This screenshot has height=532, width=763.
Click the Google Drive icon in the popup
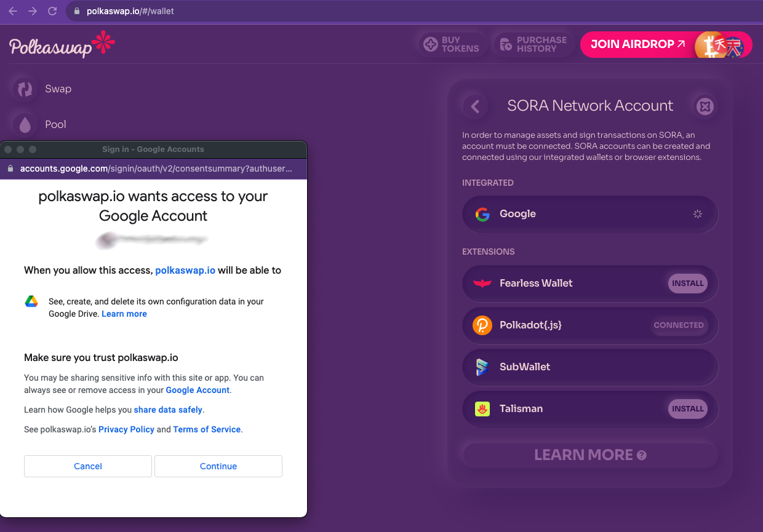tap(31, 301)
